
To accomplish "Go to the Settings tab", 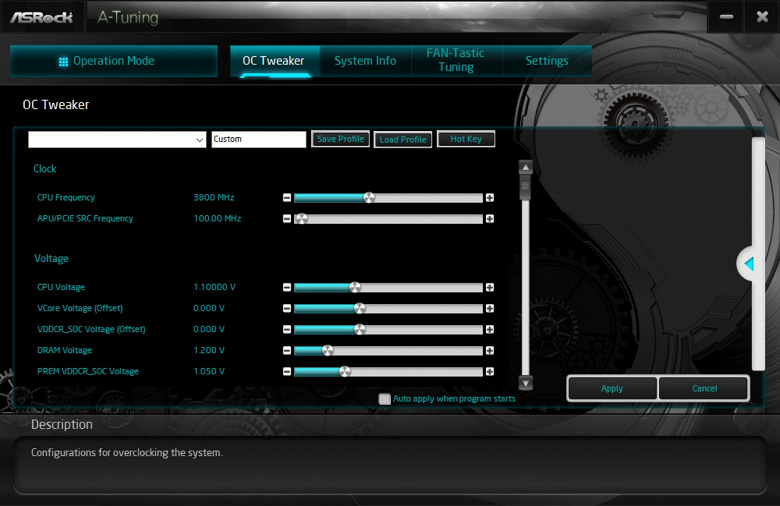I will pyautogui.click(x=547, y=61).
